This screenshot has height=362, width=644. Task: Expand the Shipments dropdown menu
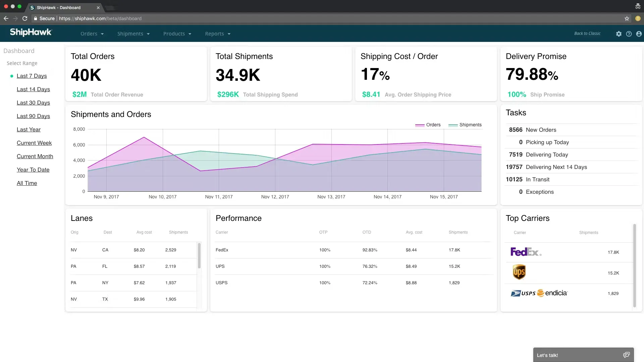[x=133, y=34]
